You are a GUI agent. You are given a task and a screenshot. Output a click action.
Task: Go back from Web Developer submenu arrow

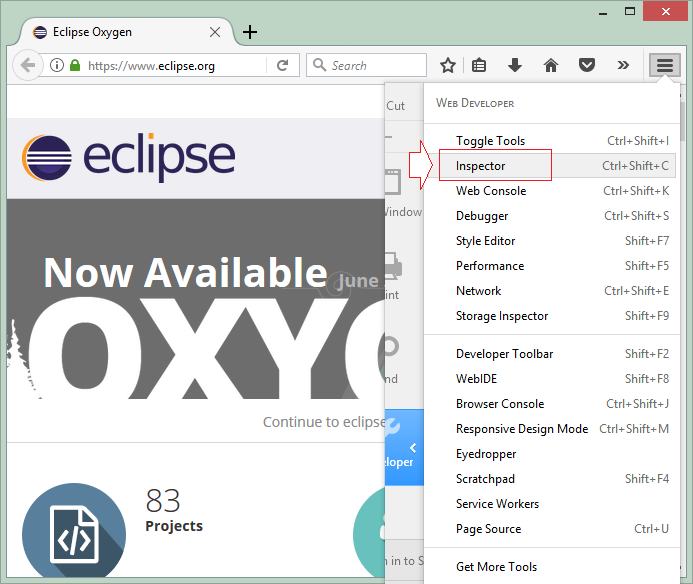pos(413,448)
